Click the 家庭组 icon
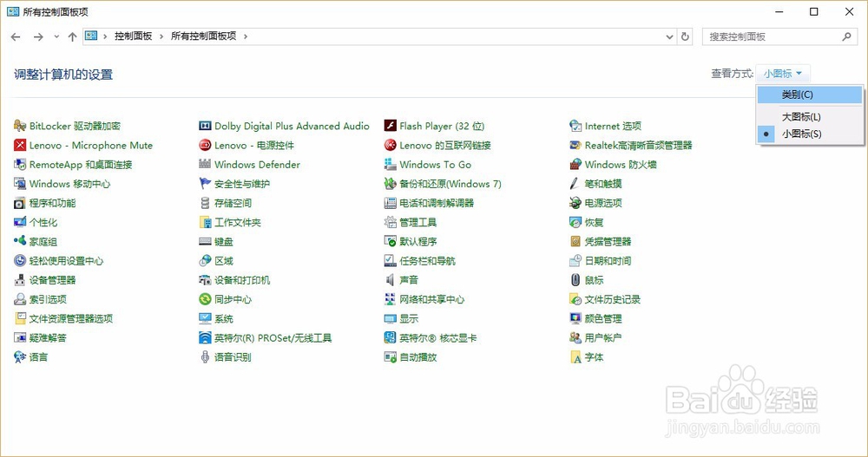 [x=20, y=241]
